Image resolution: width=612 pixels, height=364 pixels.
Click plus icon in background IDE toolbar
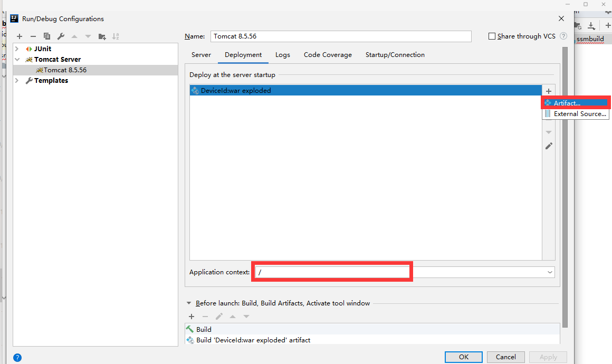click(608, 26)
